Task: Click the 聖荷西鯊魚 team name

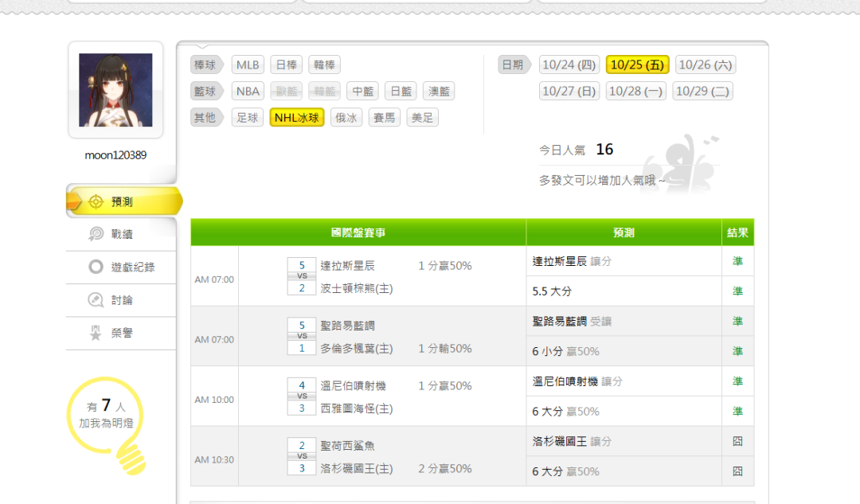Action: click(x=348, y=446)
